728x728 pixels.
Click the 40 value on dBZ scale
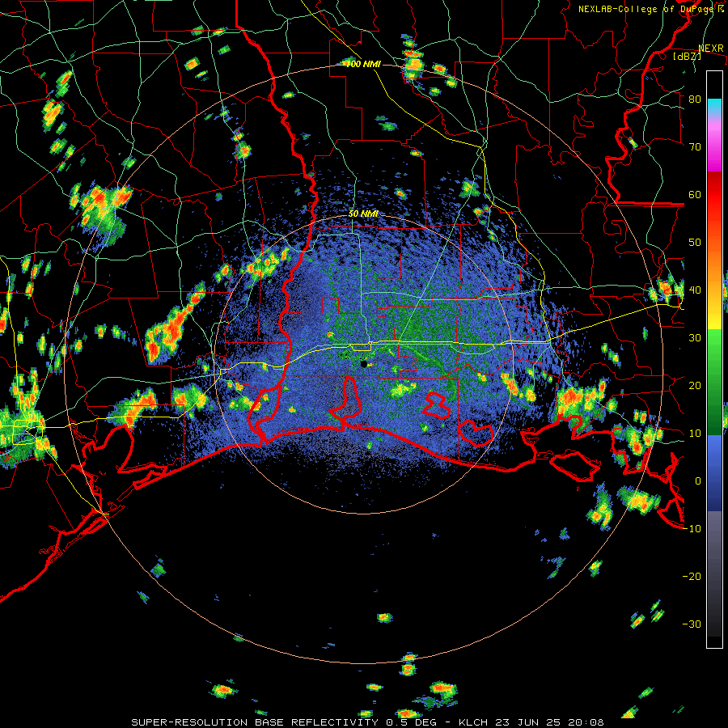(x=695, y=290)
